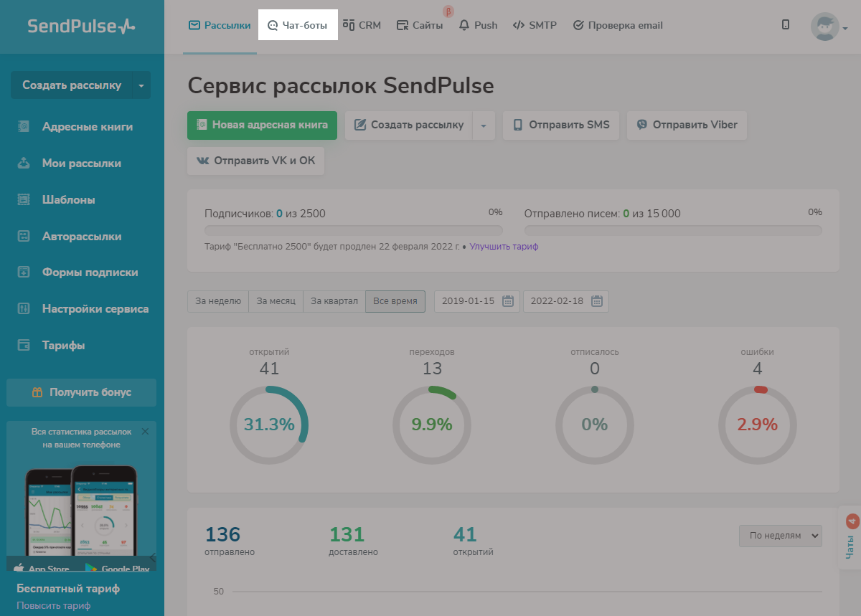This screenshot has width=861, height=616.
Task: Click the Авторассылки sidebar icon
Action: point(24,237)
